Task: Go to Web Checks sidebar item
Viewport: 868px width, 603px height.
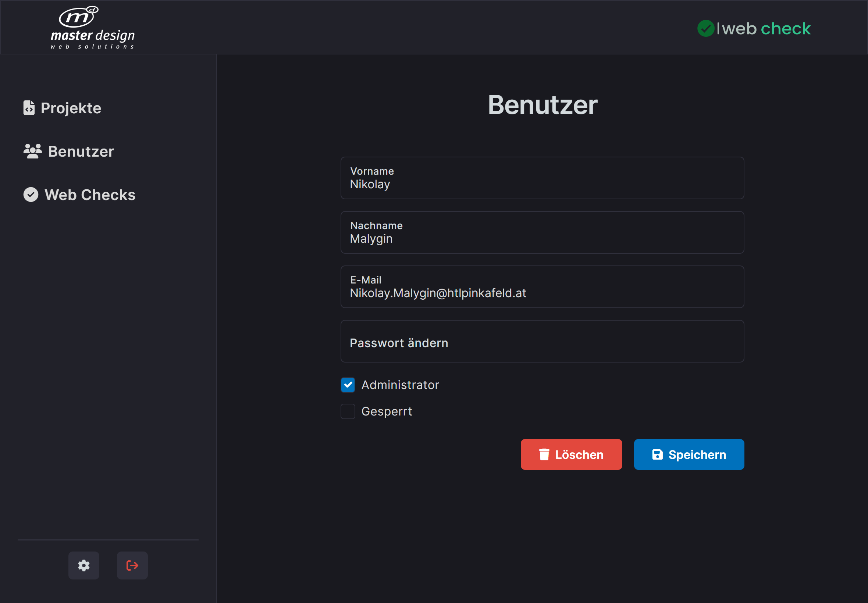Action: (90, 195)
